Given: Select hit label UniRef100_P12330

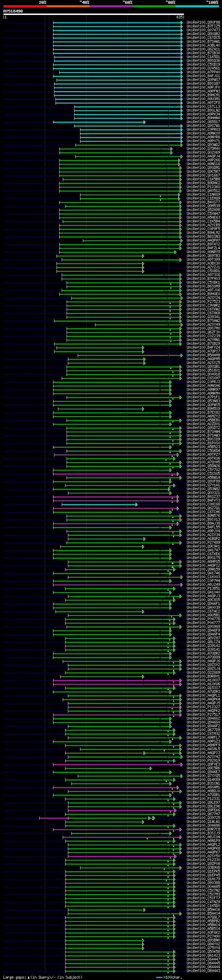Looking at the screenshot, I should click(203, 860).
